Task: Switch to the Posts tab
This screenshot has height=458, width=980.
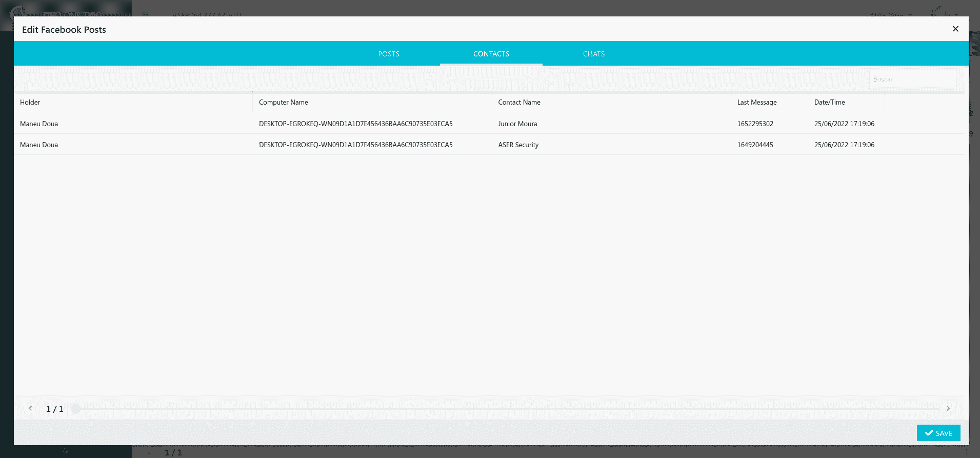Action: (389, 53)
